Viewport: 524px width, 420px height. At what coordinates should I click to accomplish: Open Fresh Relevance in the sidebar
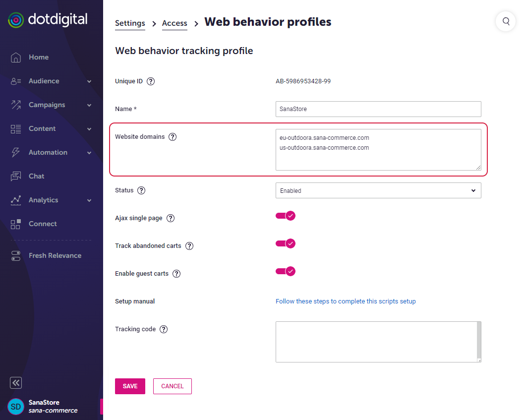[55, 255]
